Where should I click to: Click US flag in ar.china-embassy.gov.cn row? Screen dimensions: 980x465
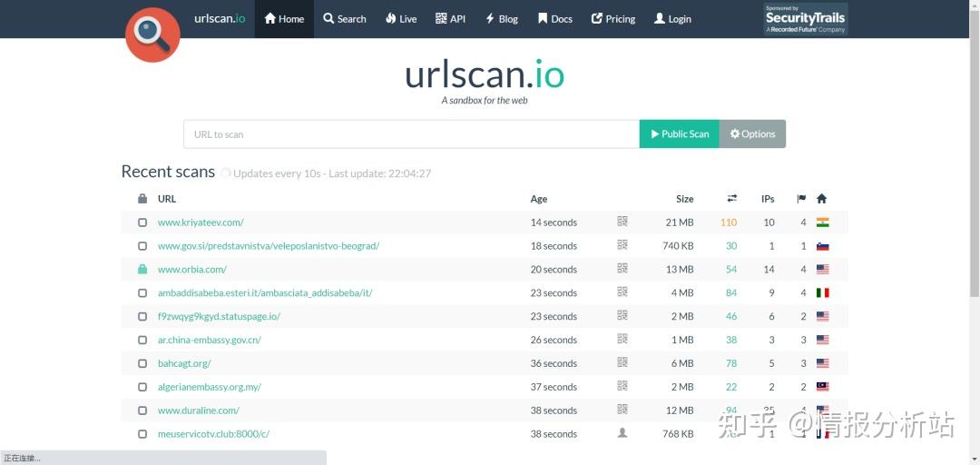(x=822, y=340)
